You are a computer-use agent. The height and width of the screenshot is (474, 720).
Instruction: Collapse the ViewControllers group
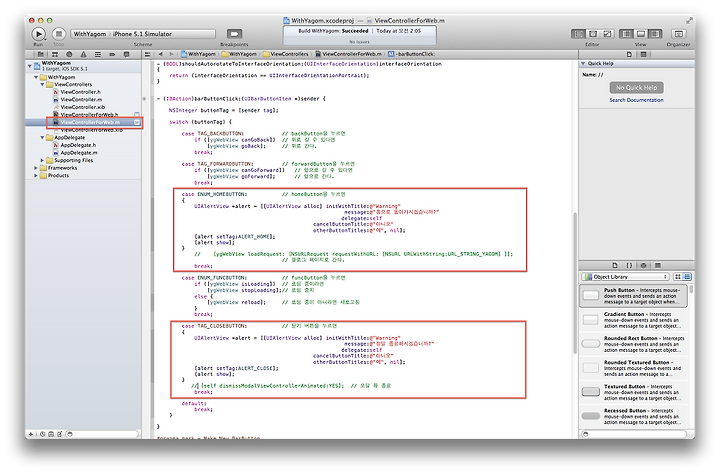pyautogui.click(x=42, y=85)
